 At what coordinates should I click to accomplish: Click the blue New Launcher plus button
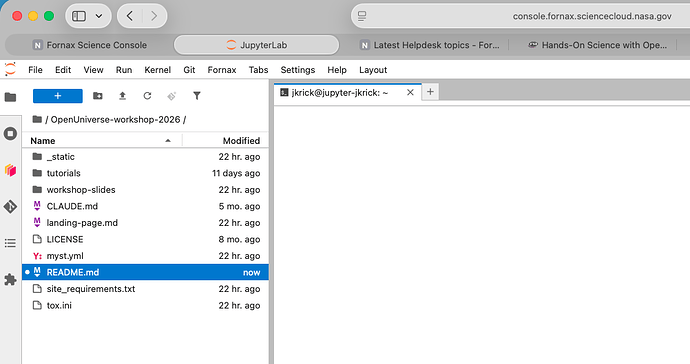pos(58,96)
